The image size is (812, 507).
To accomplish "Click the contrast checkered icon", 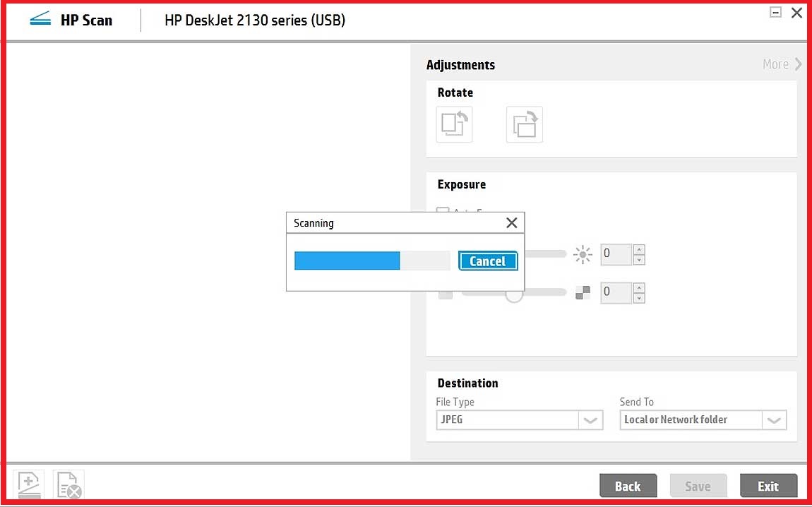I will pyautogui.click(x=583, y=292).
